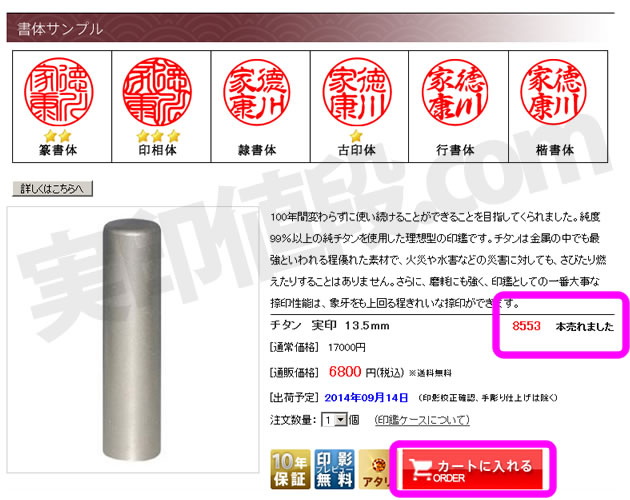
Task: Pick the 行書体 seal font sample
Action: point(458,107)
